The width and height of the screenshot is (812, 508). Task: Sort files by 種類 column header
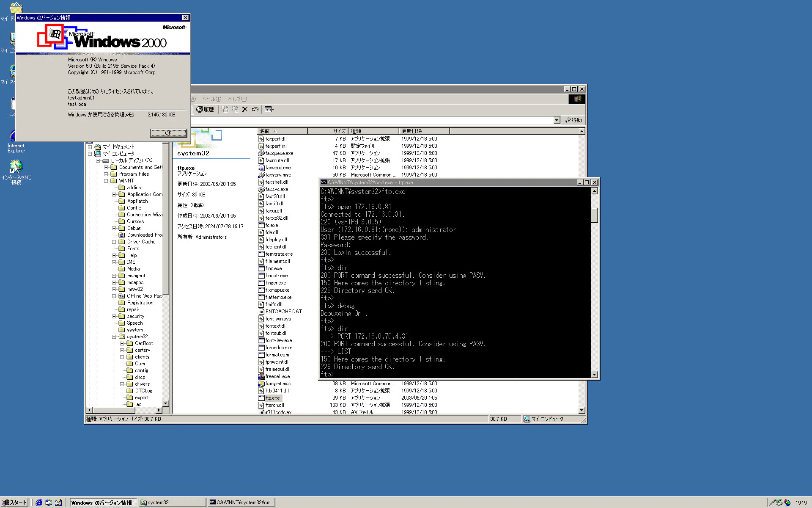(373, 131)
